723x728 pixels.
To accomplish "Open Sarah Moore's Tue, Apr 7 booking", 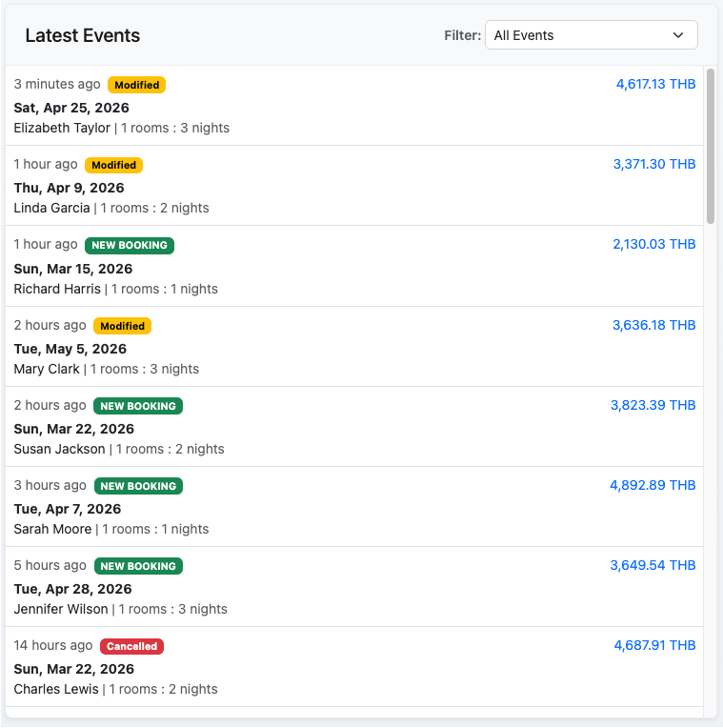I will [x=67, y=509].
